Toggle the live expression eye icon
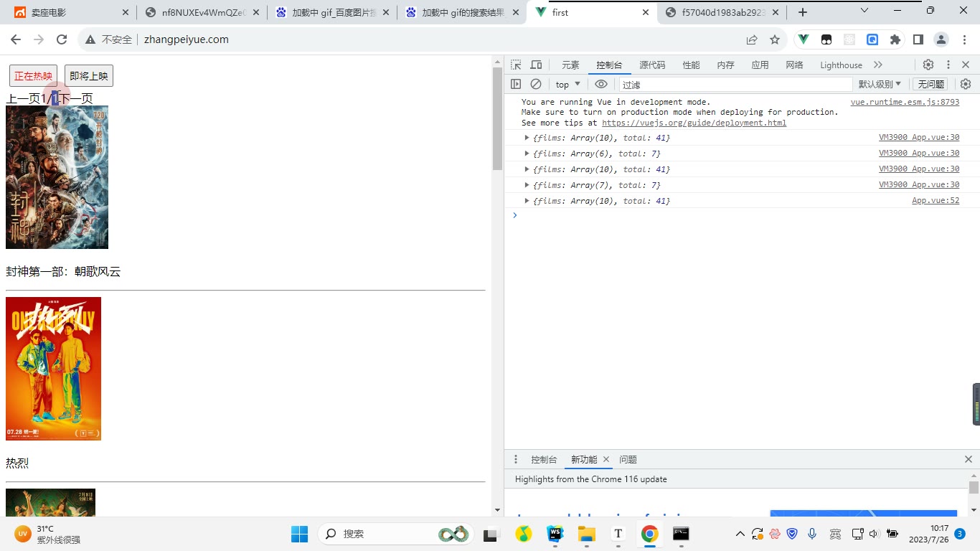This screenshot has width=980, height=551. pos(601,84)
